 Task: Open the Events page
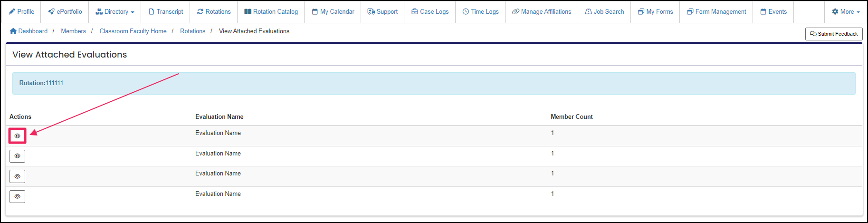click(773, 11)
